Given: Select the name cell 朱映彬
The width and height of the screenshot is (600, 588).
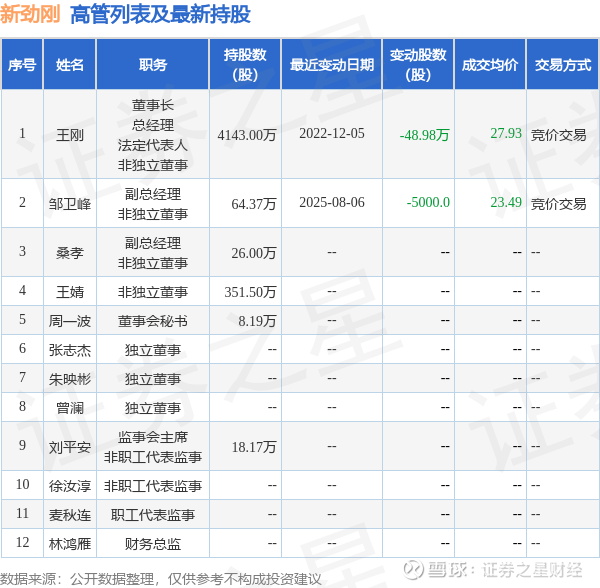Looking at the screenshot, I should (x=70, y=379).
